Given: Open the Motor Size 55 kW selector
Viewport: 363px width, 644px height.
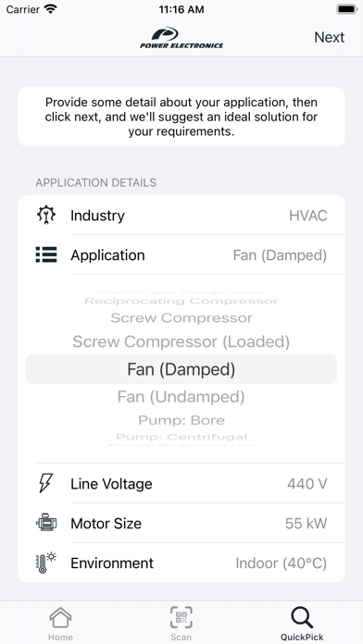Looking at the screenshot, I should click(x=181, y=524).
